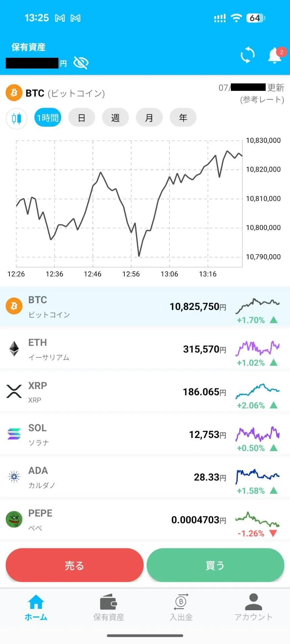The image size is (290, 644).
Task: Tap the red 売る sell button
Action: (x=75, y=565)
